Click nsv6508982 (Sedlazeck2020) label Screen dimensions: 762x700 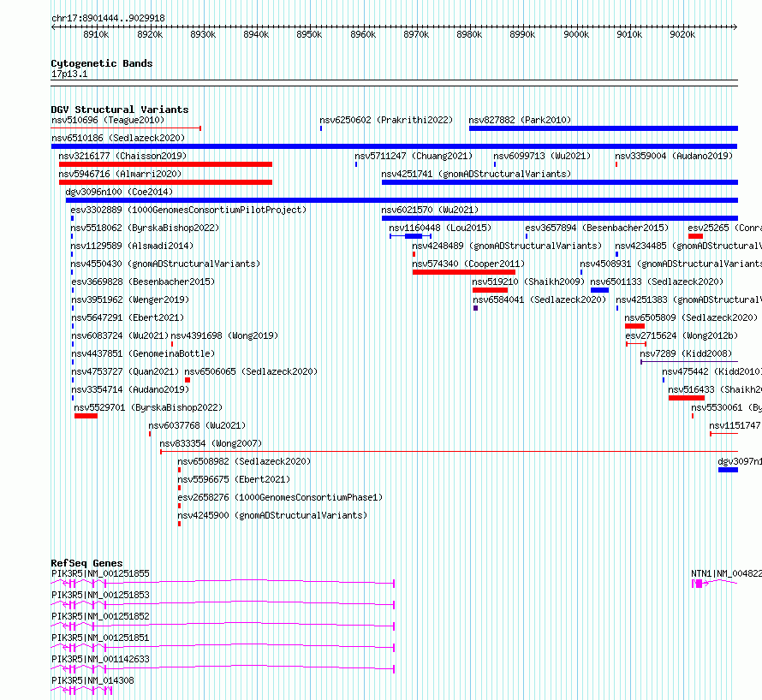tap(244, 461)
